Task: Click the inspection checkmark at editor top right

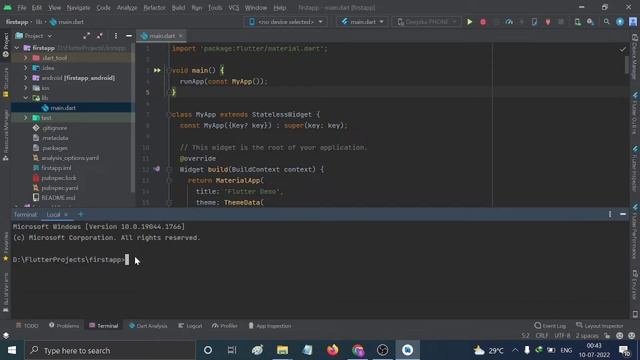Action: 622,49
